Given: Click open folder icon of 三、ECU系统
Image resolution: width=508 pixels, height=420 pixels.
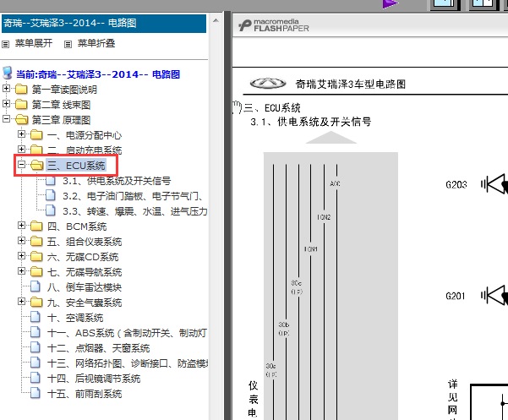Looking at the screenshot, I should 36,165.
